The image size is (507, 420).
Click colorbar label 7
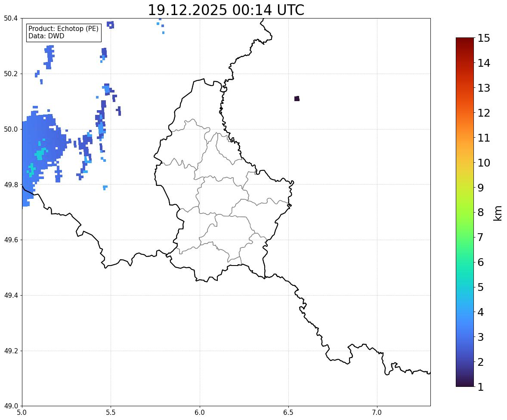pyautogui.click(x=481, y=237)
